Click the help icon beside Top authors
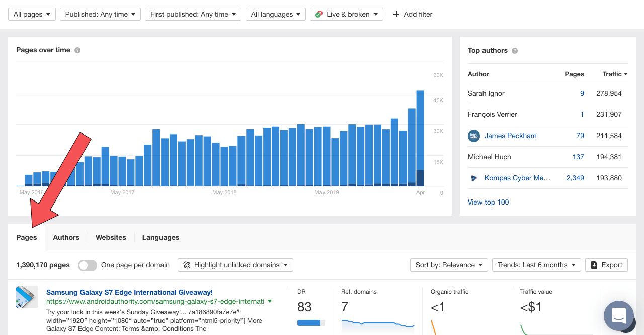 (x=515, y=51)
